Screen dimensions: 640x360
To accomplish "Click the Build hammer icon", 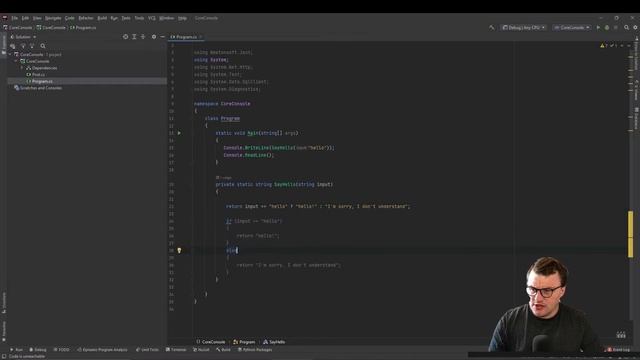I will coord(492,27).
